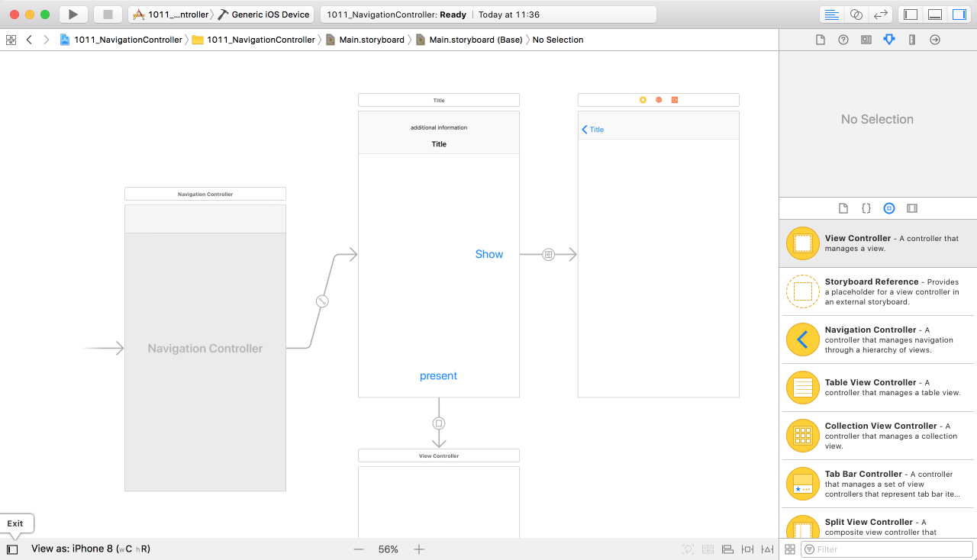977x560 pixels.
Task: Open Add New Constraints menu
Action: click(x=747, y=549)
